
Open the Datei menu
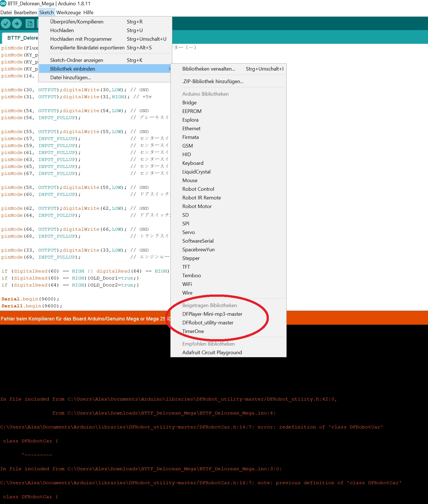[6, 13]
